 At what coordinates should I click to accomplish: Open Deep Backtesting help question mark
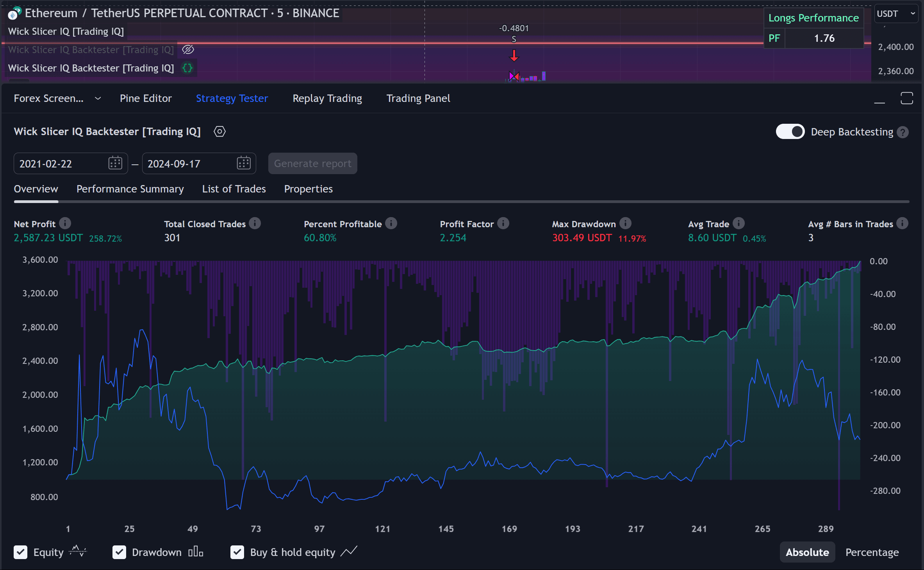coord(903,132)
